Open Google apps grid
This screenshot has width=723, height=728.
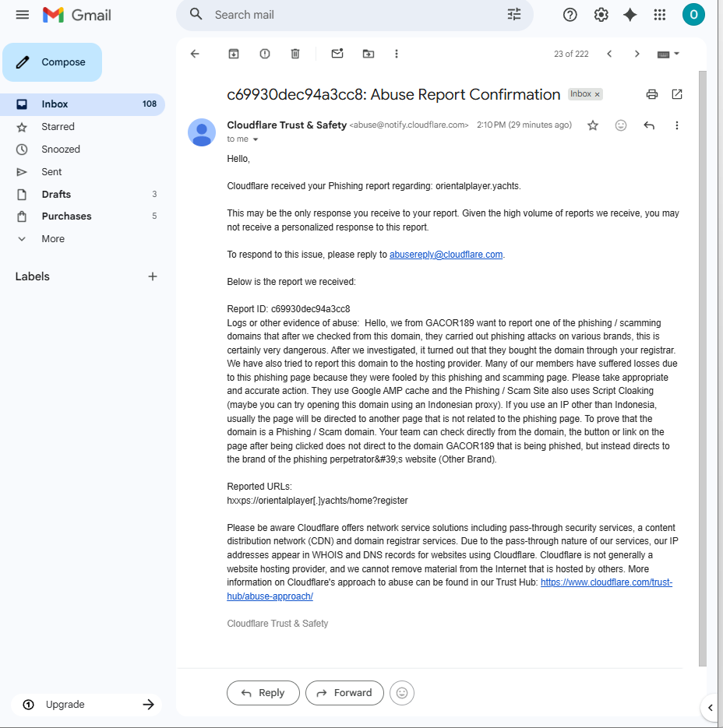click(x=660, y=15)
